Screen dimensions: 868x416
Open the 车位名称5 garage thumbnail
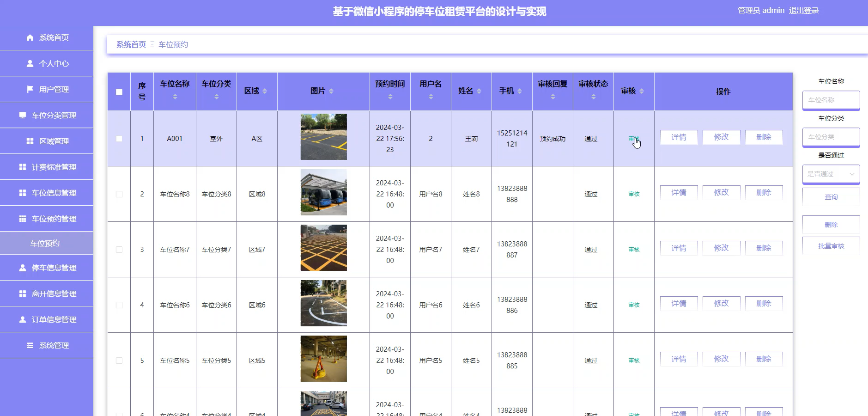323,359
